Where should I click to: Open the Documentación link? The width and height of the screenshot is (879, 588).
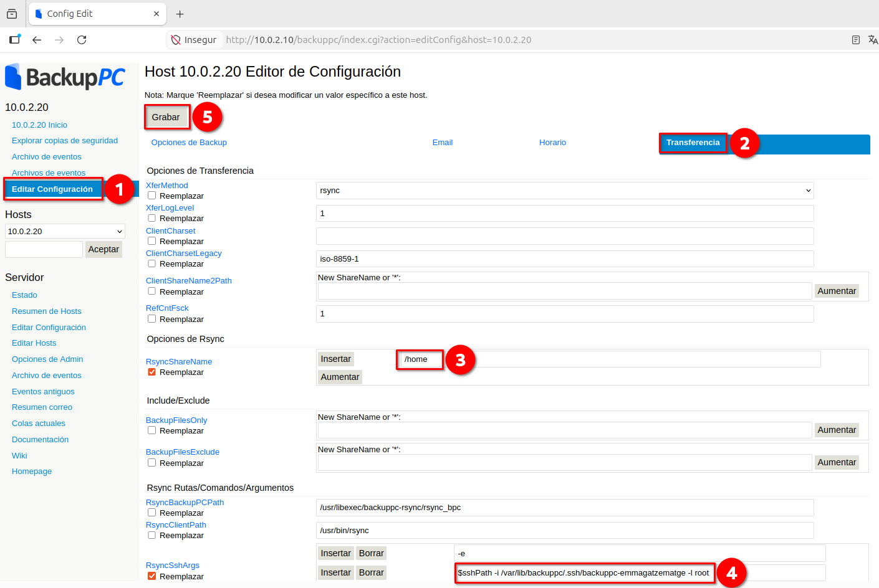(41, 440)
